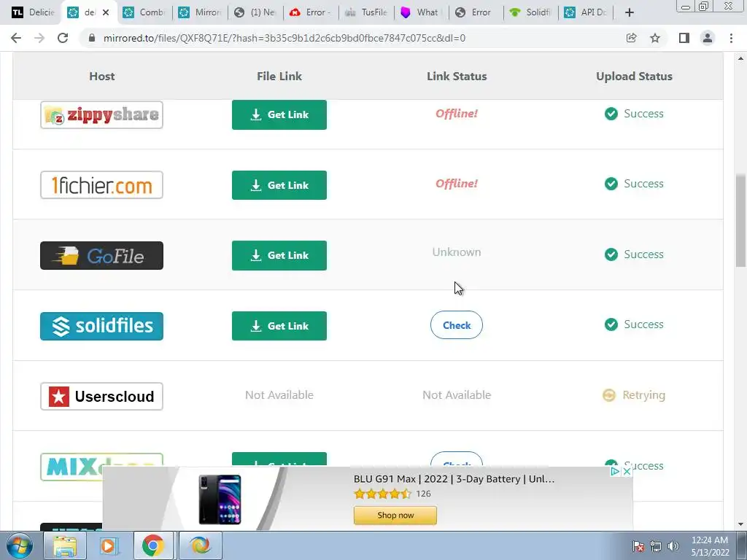Click the 'Upload Status' column header
The height and width of the screenshot is (560, 747).
click(634, 76)
